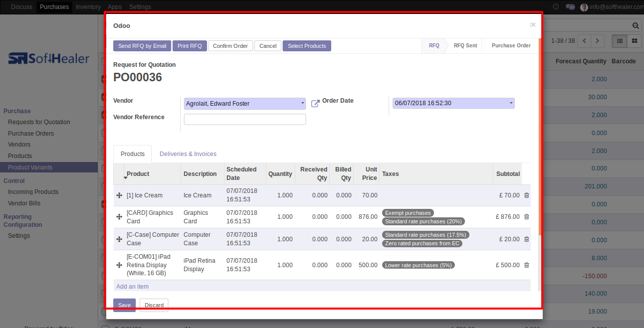Open Vendors in sidebar
The width and height of the screenshot is (644, 328).
pyautogui.click(x=19, y=145)
